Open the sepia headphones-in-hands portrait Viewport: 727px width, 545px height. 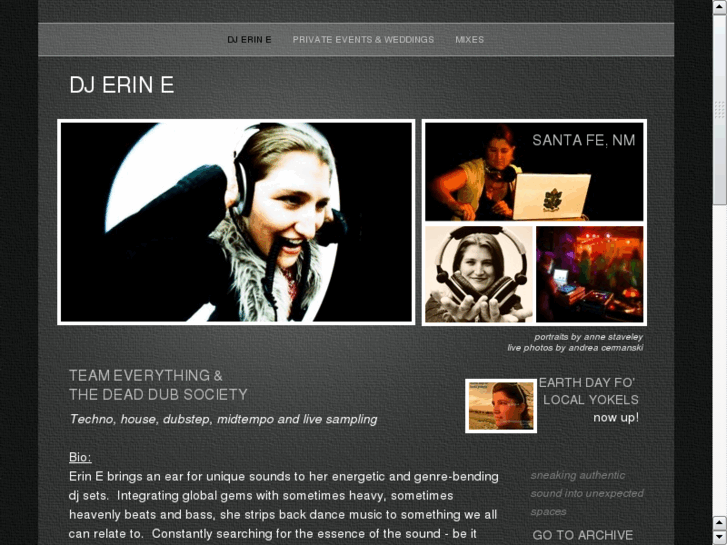[x=479, y=274]
